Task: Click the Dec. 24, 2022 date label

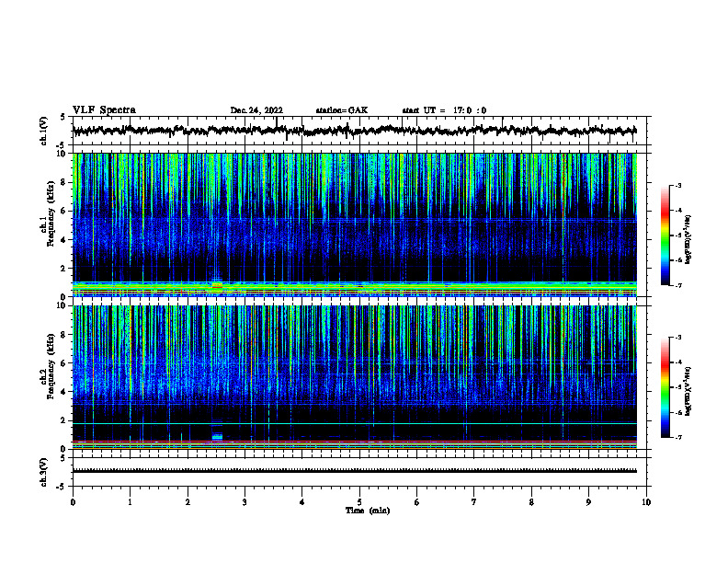Action: tap(256, 110)
